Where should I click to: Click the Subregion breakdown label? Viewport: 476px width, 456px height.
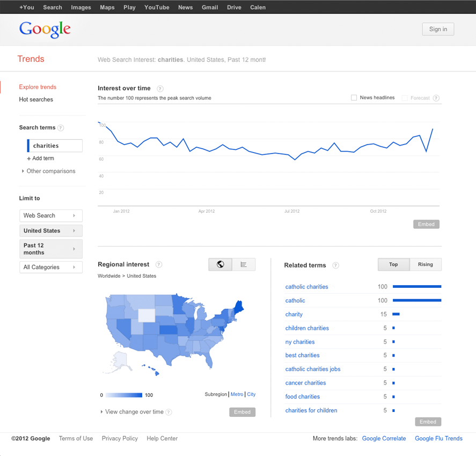(x=216, y=394)
